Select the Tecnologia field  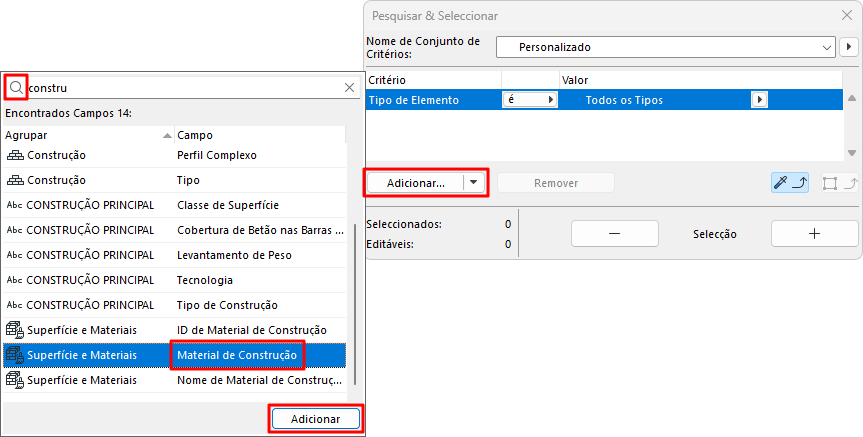click(x=205, y=280)
